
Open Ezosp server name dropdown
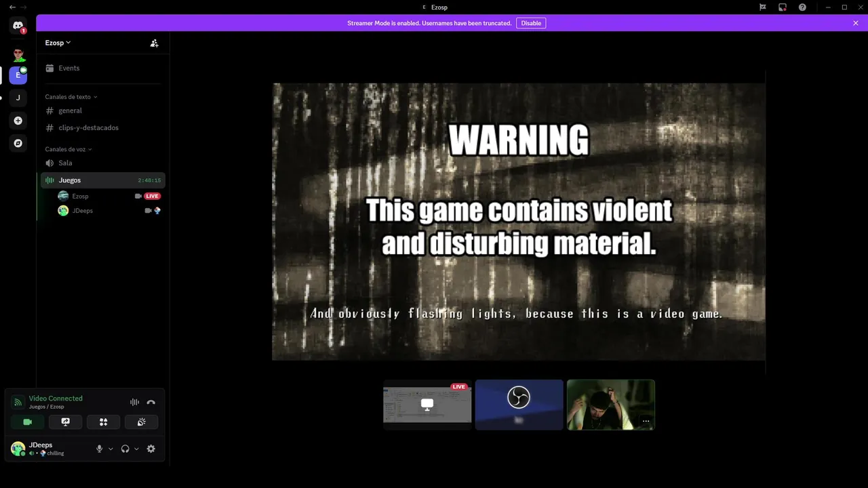click(58, 43)
